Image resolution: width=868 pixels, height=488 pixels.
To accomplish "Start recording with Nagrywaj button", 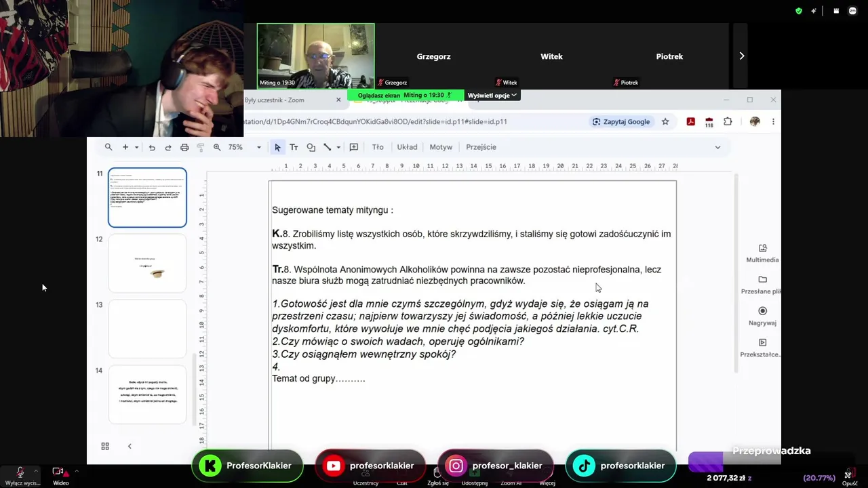I will coord(762,316).
